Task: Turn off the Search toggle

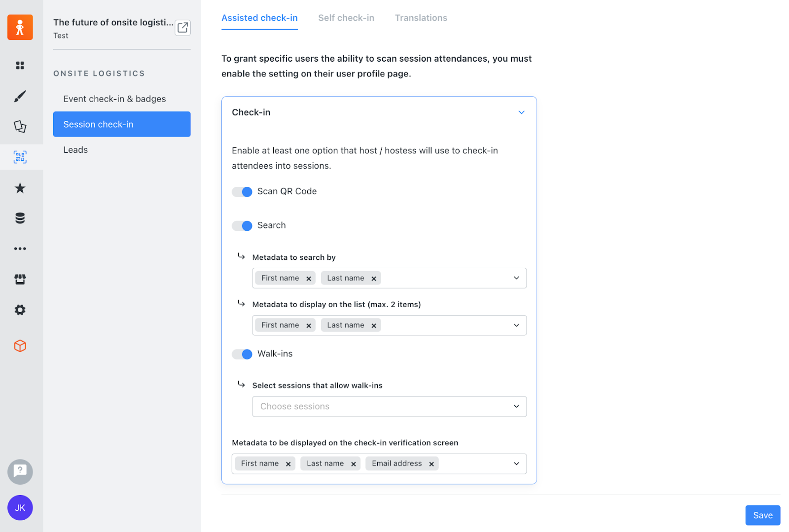Action: pyautogui.click(x=242, y=225)
